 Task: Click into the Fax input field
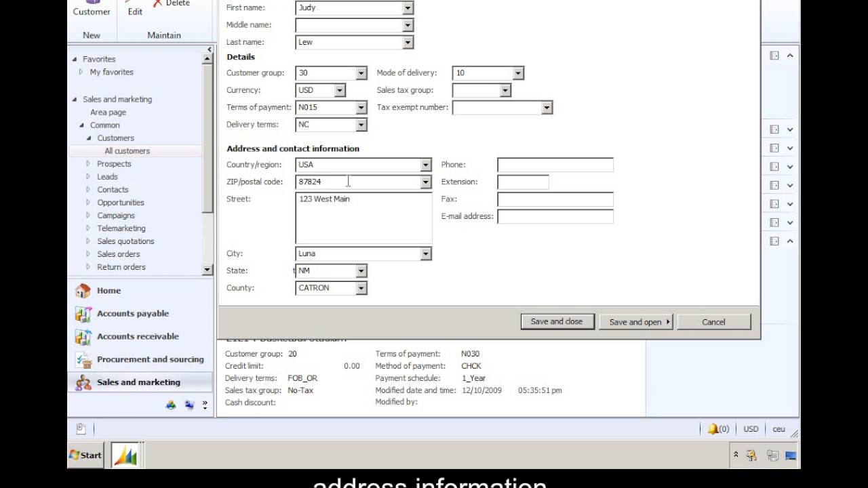(x=555, y=199)
